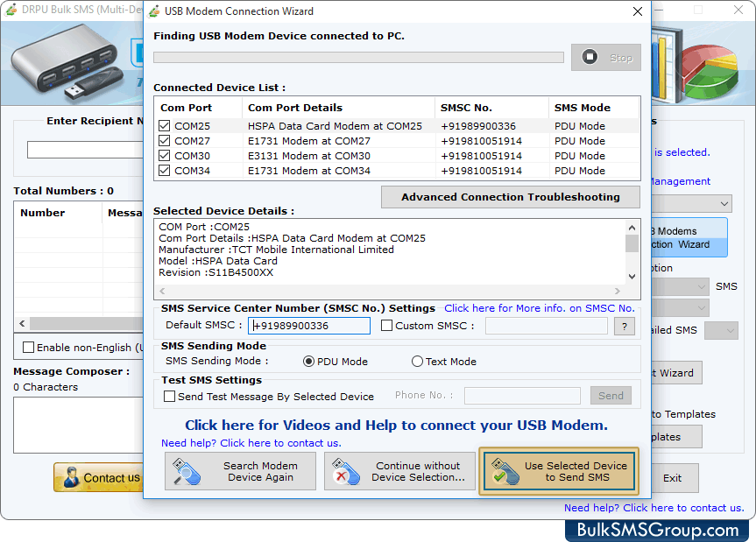Click the Contact us person icon in main window
Screen dimensions: 756x542
(x=71, y=477)
